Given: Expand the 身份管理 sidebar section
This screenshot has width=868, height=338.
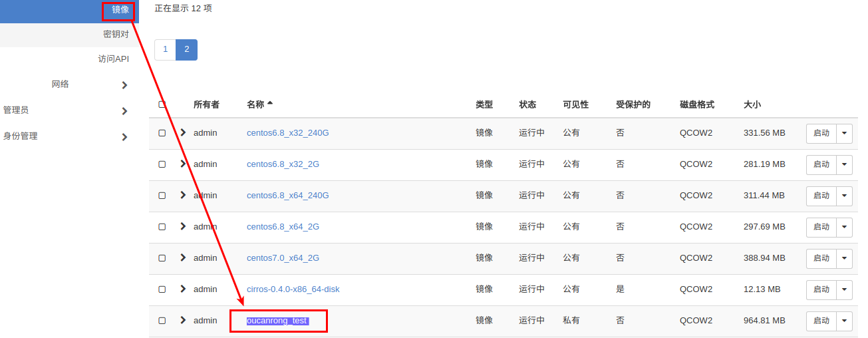Looking at the screenshot, I should [x=124, y=137].
